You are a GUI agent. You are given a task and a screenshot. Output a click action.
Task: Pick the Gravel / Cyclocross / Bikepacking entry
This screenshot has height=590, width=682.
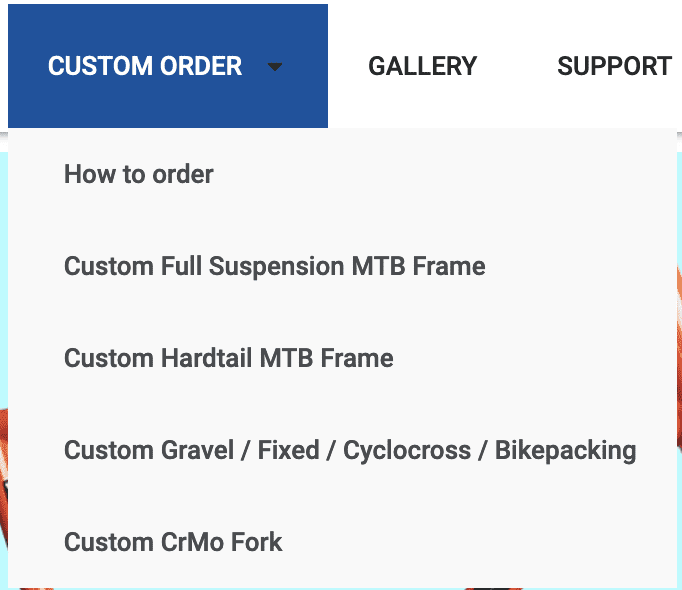[x=350, y=451]
